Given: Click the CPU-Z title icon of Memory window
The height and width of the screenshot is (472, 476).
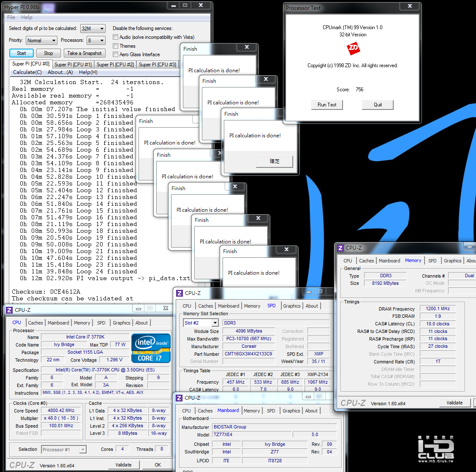Looking at the screenshot, I should pos(340,248).
